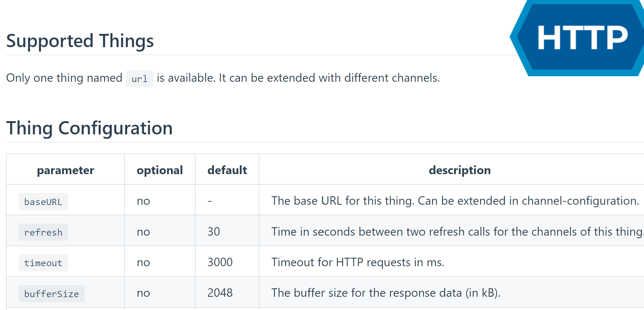Select the timeout parameter code

point(43,263)
